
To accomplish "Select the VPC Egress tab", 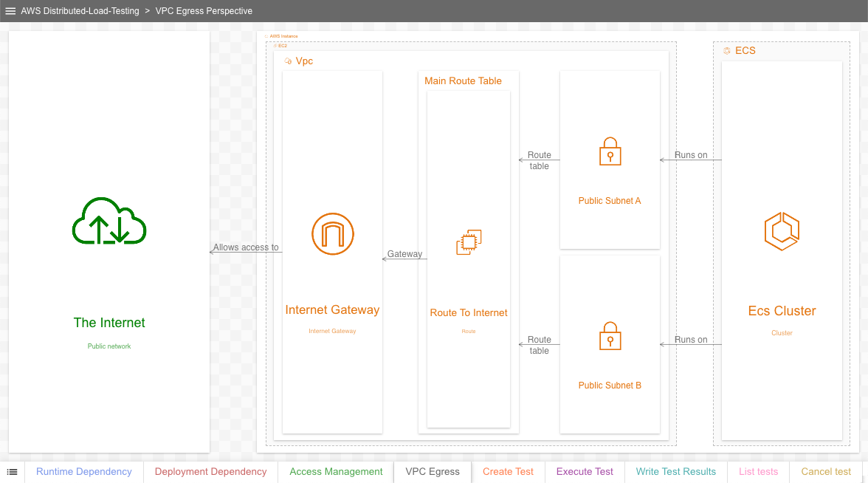I will pyautogui.click(x=433, y=471).
